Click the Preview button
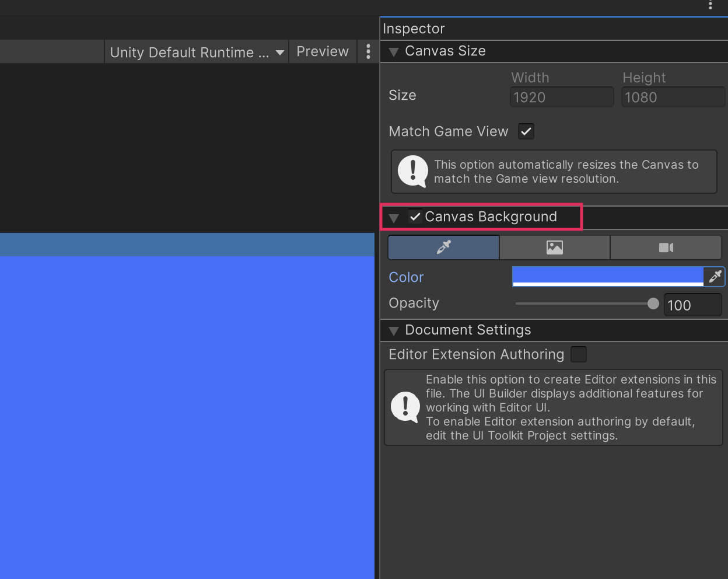Viewport: 728px width, 579px height. click(323, 51)
